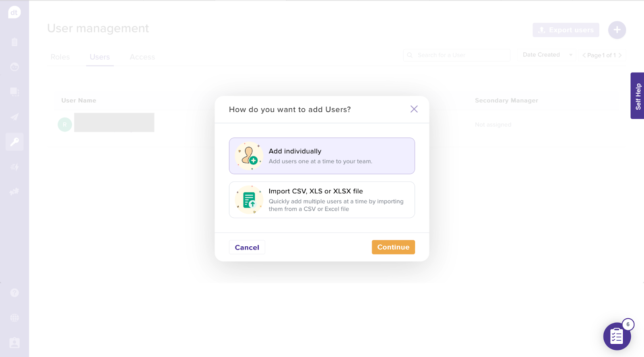
Task: Click the plus button to add user
Action: [617, 30]
